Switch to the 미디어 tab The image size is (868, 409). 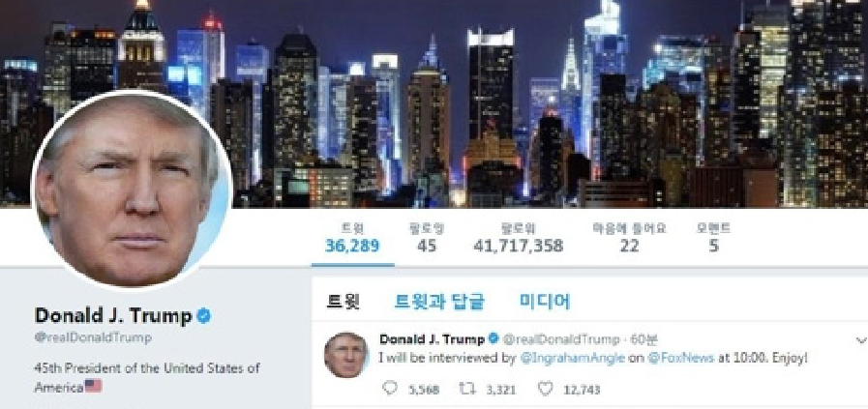(x=544, y=302)
